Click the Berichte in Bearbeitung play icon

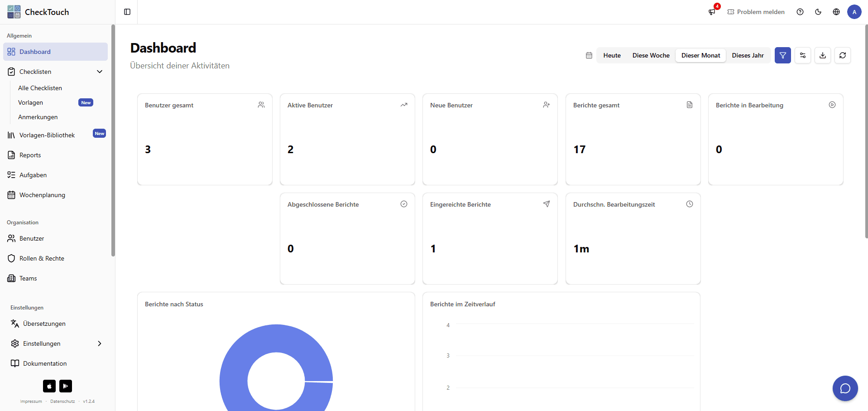click(832, 105)
